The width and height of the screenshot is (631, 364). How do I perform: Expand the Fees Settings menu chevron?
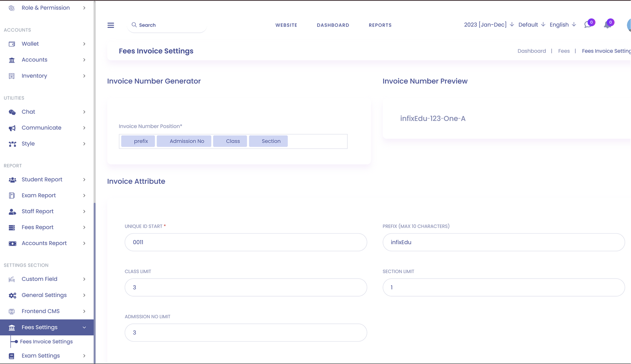pos(84,327)
